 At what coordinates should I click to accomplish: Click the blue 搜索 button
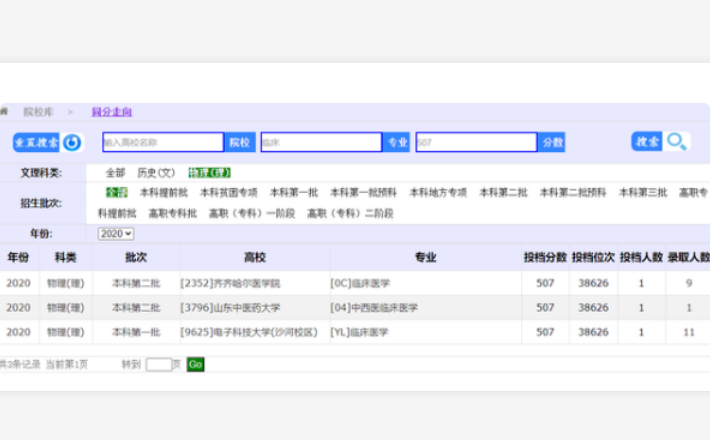[647, 142]
